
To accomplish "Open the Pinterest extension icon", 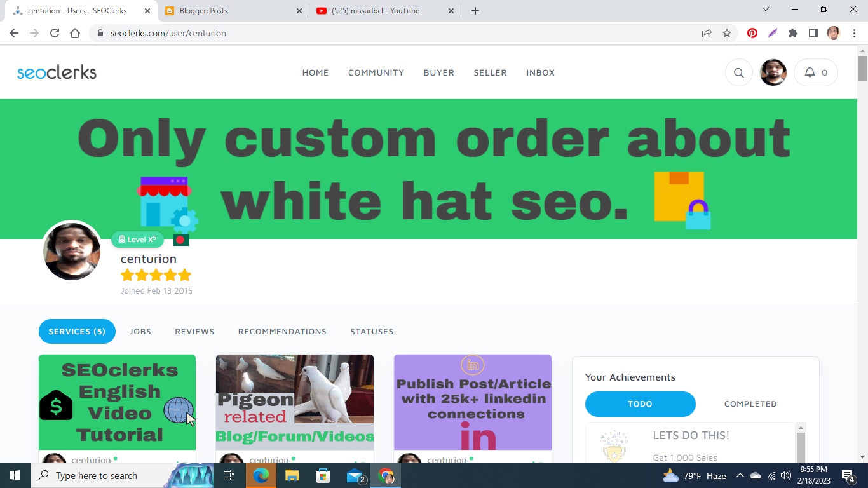I will pyautogui.click(x=752, y=33).
